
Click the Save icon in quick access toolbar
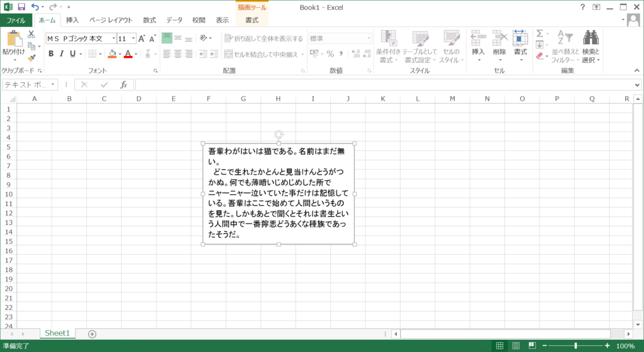point(21,7)
